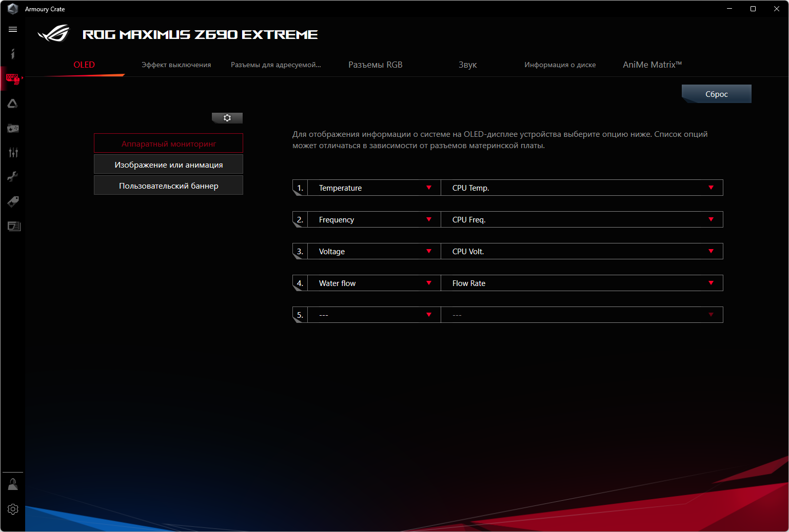
Task: Switch to the Разъемы RGB tab
Action: point(376,65)
